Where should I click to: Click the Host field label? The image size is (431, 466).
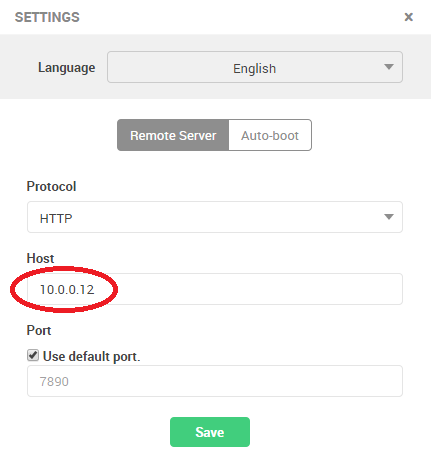(x=40, y=258)
